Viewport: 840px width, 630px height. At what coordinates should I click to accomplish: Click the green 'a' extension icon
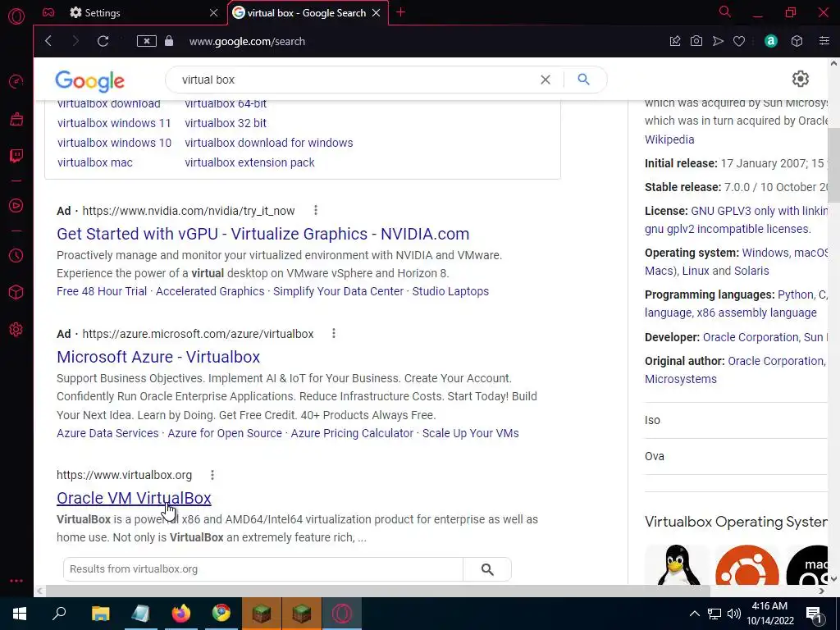tap(771, 41)
